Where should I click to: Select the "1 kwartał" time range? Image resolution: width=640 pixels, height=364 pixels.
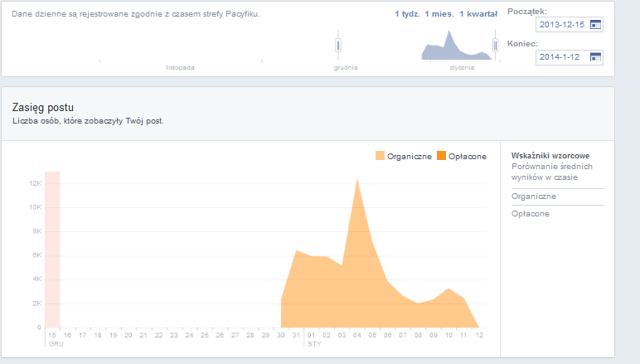tap(478, 14)
